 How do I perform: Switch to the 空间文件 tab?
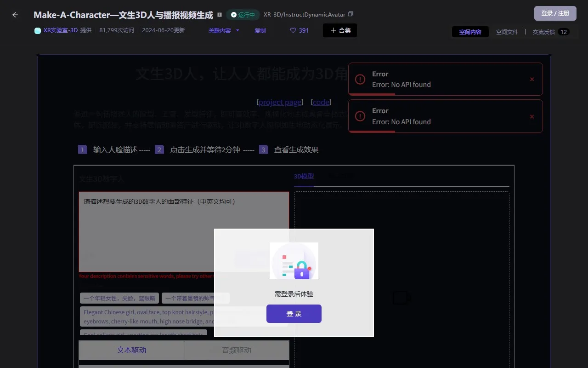click(x=507, y=32)
